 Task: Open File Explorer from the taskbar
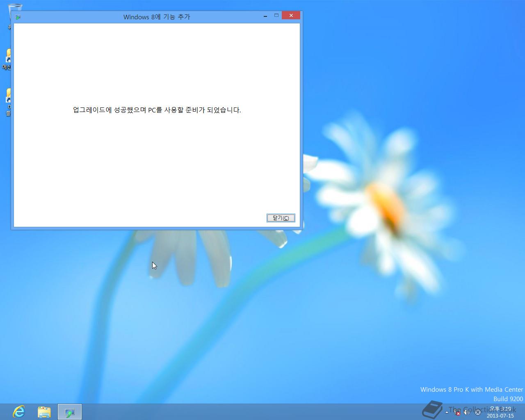click(44, 412)
